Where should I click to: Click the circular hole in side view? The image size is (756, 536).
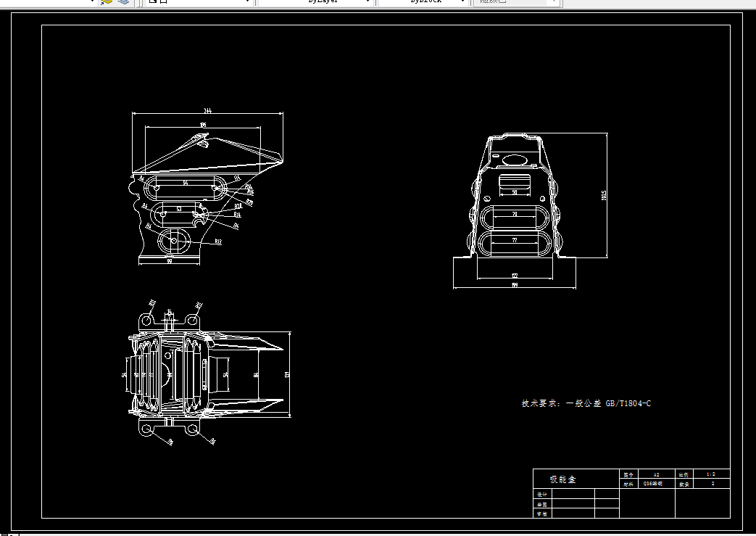(x=174, y=239)
